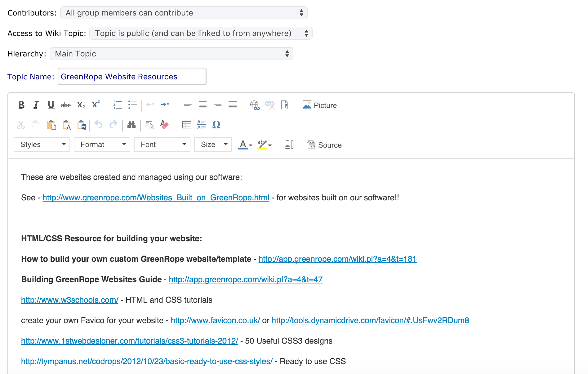Open Find with the binoculars icon

131,125
